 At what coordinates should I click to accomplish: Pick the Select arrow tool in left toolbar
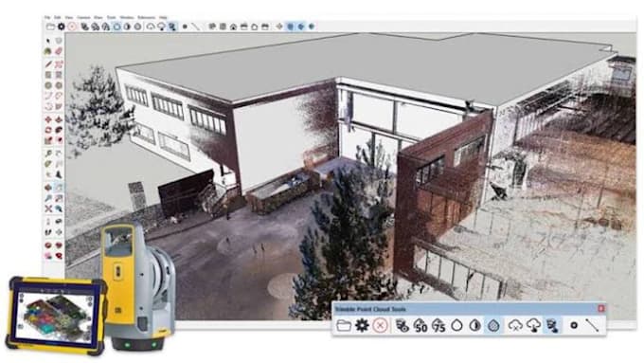point(48,41)
